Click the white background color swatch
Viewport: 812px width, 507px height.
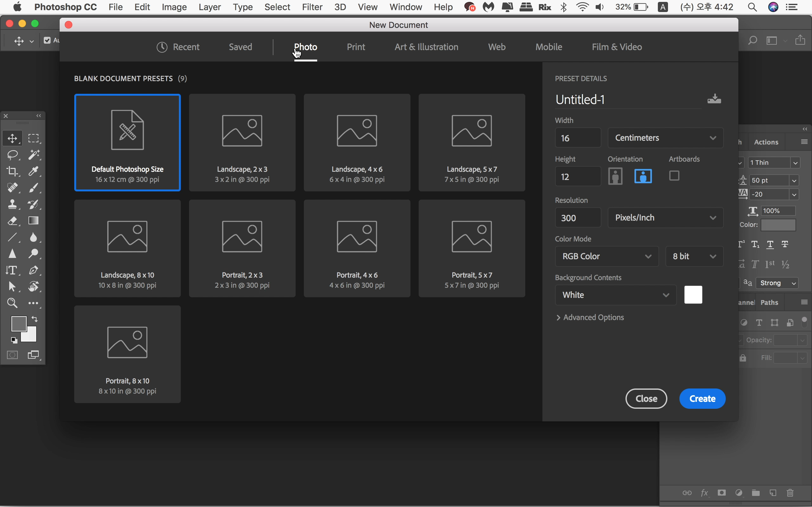pyautogui.click(x=693, y=295)
